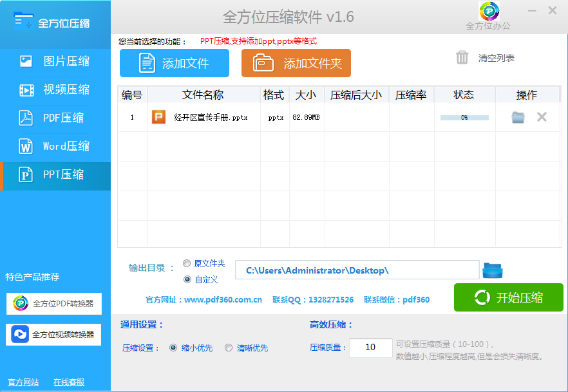Click 开始压缩 green button
This screenshot has width=568, height=392.
(x=508, y=297)
